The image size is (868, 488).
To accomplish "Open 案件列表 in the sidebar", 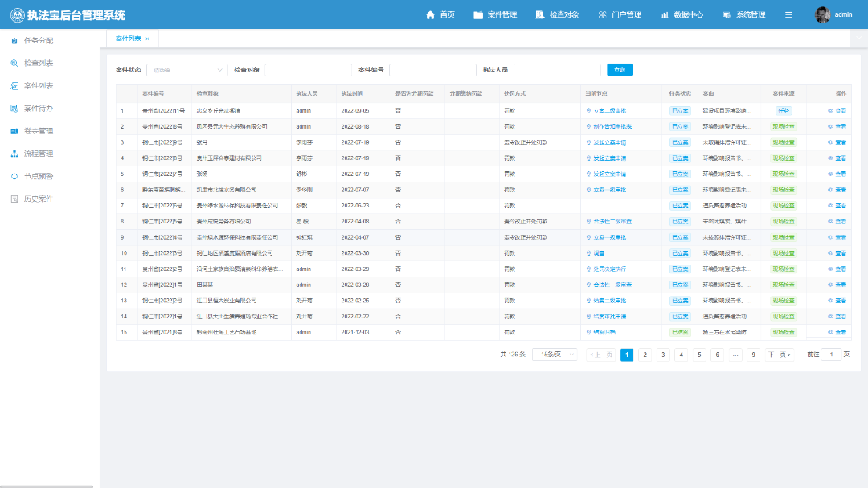I will click(x=39, y=86).
